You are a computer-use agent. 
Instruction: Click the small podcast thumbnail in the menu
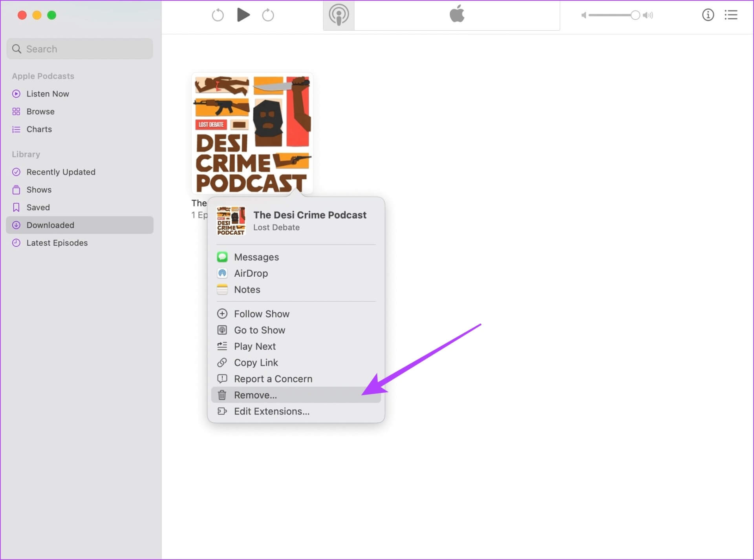pyautogui.click(x=231, y=221)
